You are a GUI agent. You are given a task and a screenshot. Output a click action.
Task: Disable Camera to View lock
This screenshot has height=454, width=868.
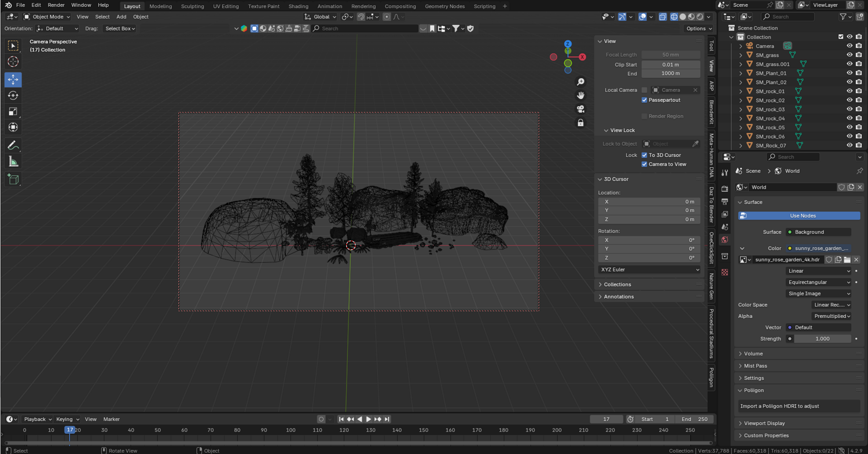tap(644, 164)
